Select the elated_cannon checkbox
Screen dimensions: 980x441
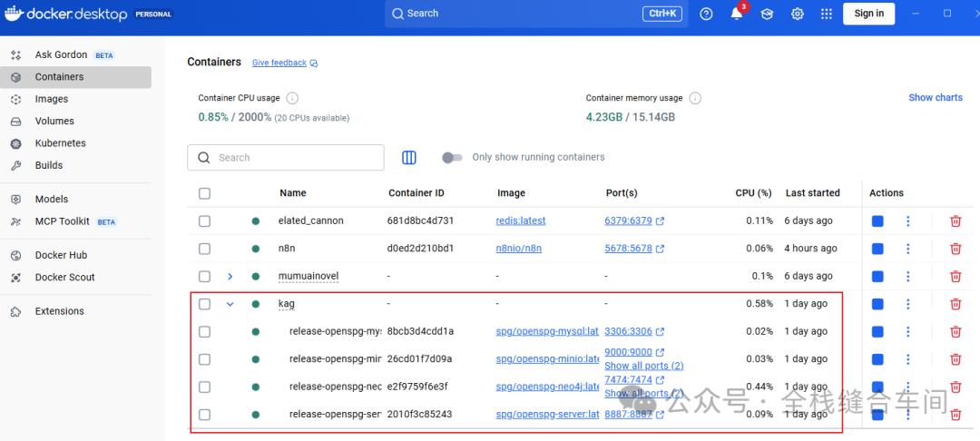pos(204,221)
